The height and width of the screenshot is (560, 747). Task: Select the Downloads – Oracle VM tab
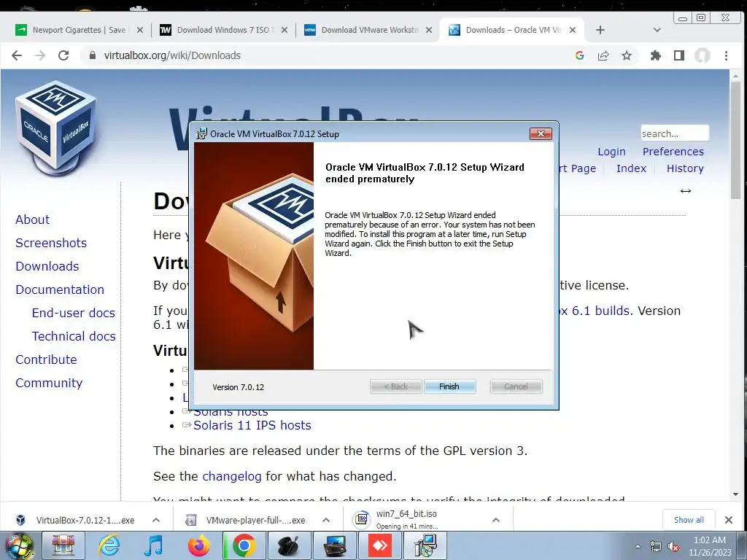click(512, 30)
